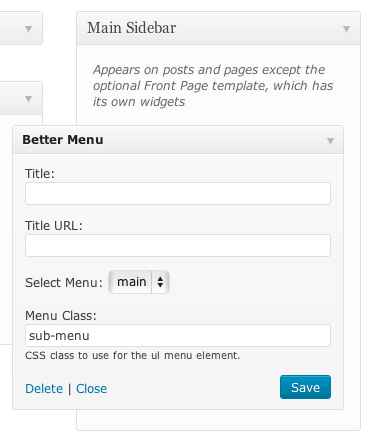Click the Title label text

(x=40, y=174)
